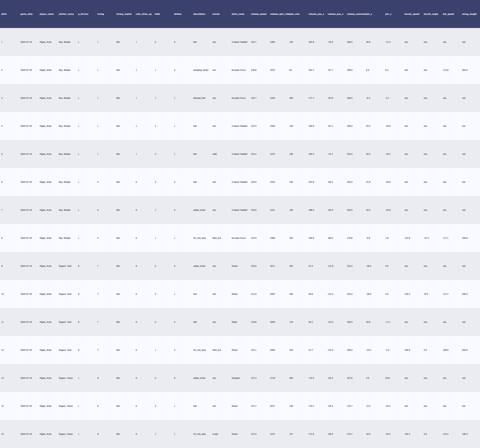Image resolution: width=480 pixels, height=448 pixels.
Task: Click the pitcher_name column header
Action: coord(66,14)
